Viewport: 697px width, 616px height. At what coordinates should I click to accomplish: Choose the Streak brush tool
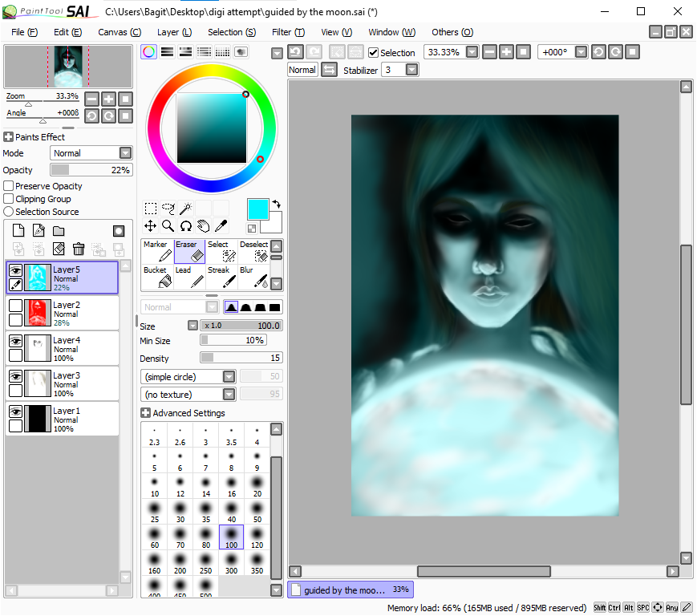pos(222,277)
